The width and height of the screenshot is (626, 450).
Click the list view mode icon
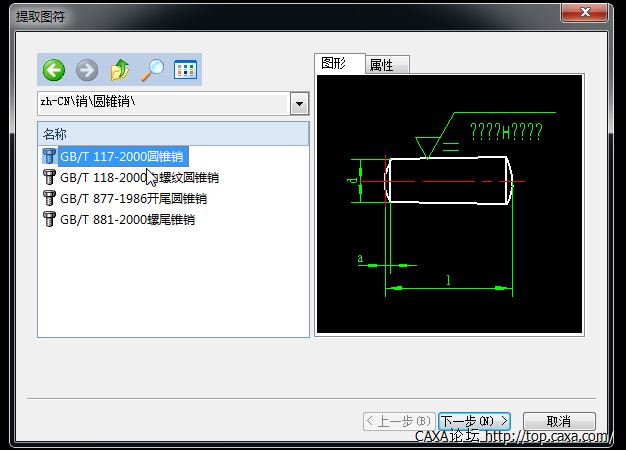click(x=186, y=70)
